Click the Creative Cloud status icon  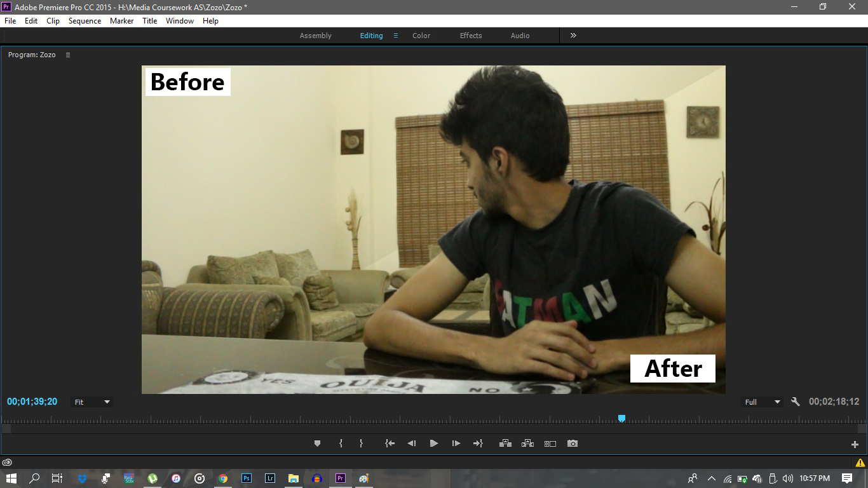[7, 463]
